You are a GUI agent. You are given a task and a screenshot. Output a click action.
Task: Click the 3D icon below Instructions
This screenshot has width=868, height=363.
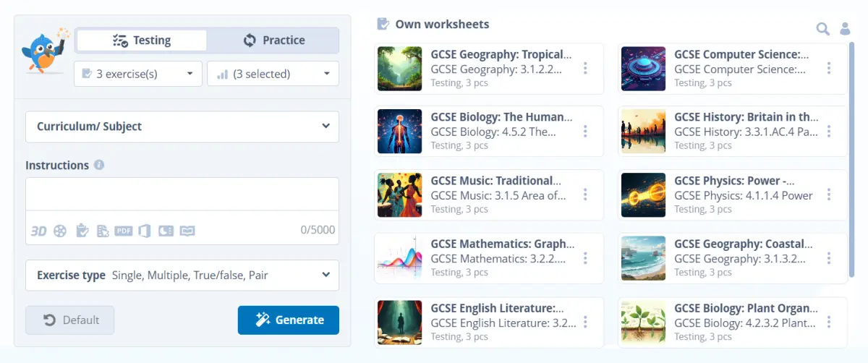[x=38, y=231]
